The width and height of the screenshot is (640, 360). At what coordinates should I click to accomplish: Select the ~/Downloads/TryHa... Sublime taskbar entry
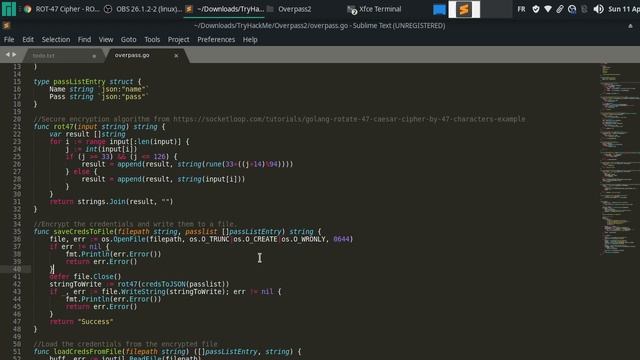[x=224, y=9]
